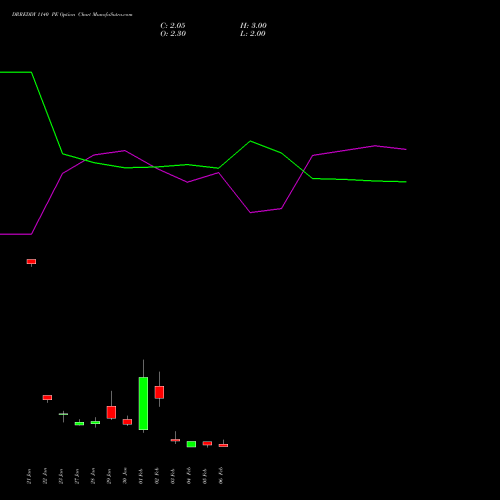Click the open value O: 2.30
The height and width of the screenshot is (500, 500).
[x=173, y=34]
